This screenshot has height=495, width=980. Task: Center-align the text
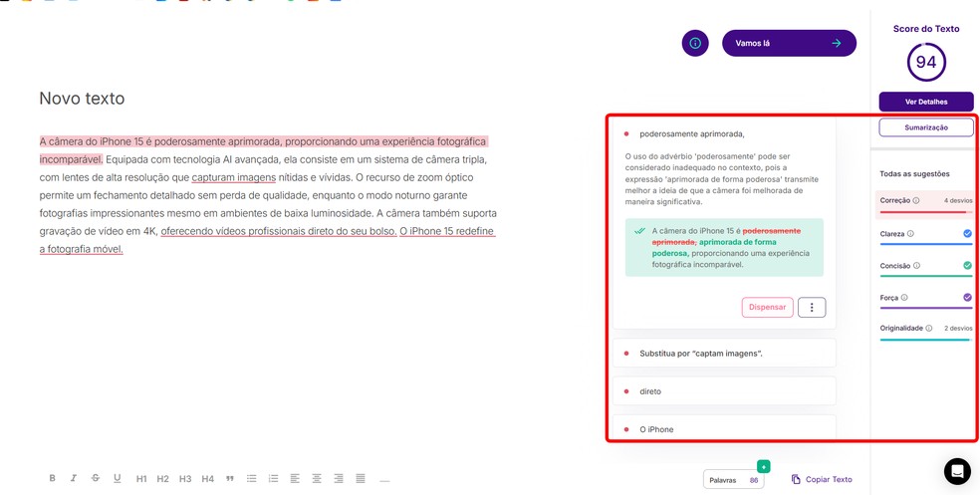[317, 479]
